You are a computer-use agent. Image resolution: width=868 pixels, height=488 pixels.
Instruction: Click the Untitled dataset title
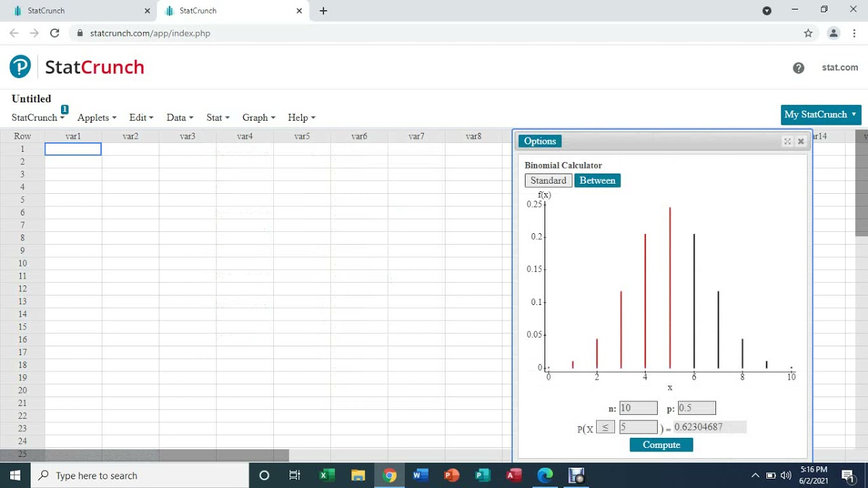click(31, 99)
